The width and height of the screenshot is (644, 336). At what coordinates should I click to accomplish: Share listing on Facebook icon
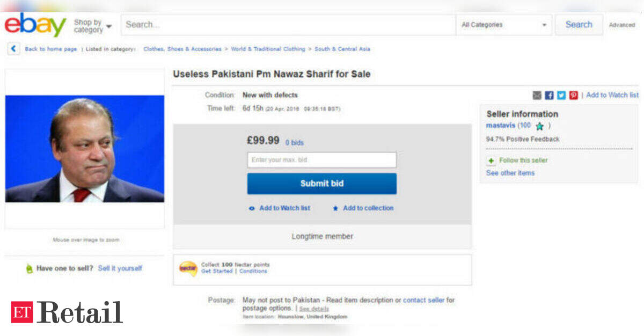[549, 95]
